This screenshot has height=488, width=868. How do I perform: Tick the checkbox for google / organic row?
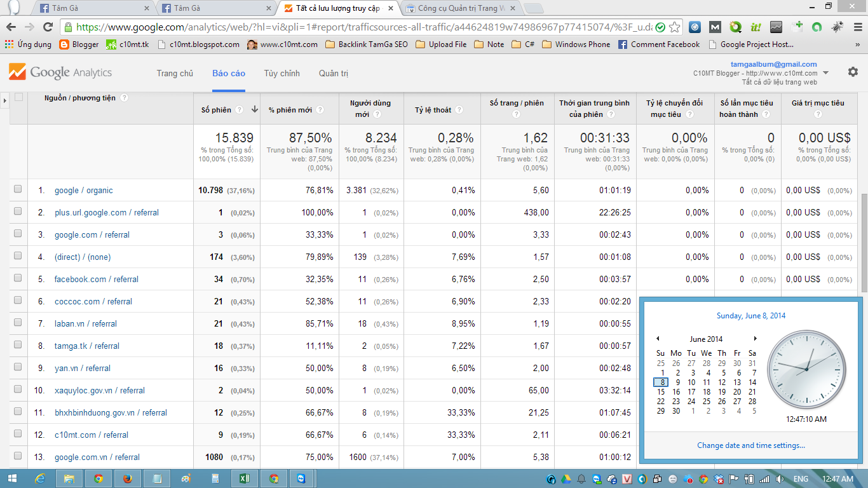point(18,189)
